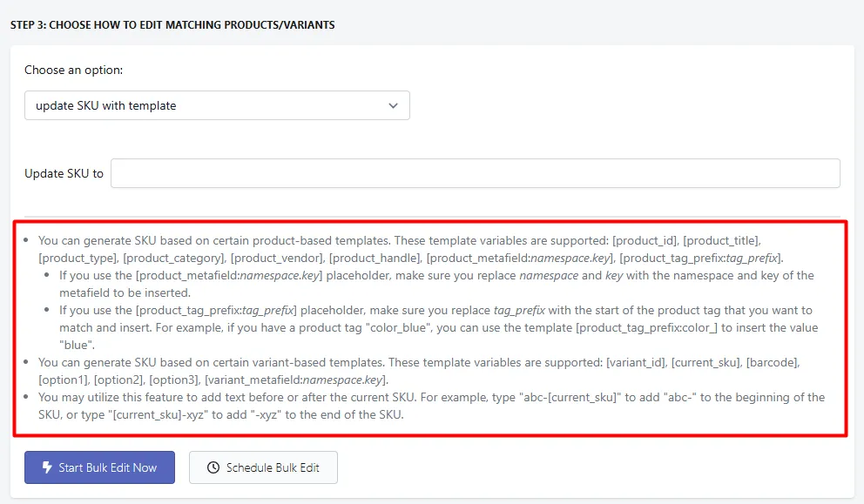This screenshot has width=864, height=504.
Task: Click the lightning bolt icon
Action: [x=47, y=467]
